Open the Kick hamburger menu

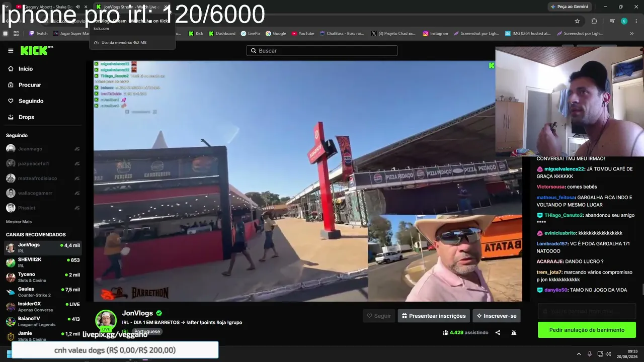[x=11, y=51]
